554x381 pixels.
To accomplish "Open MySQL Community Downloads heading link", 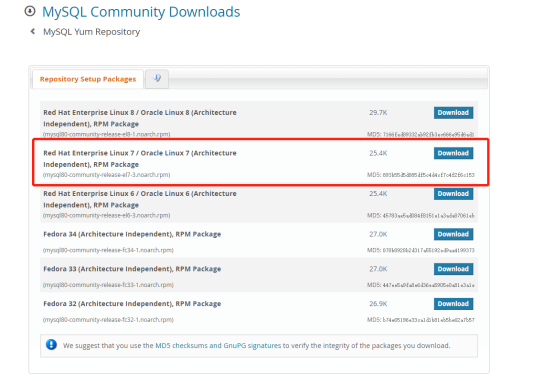I will (x=141, y=12).
